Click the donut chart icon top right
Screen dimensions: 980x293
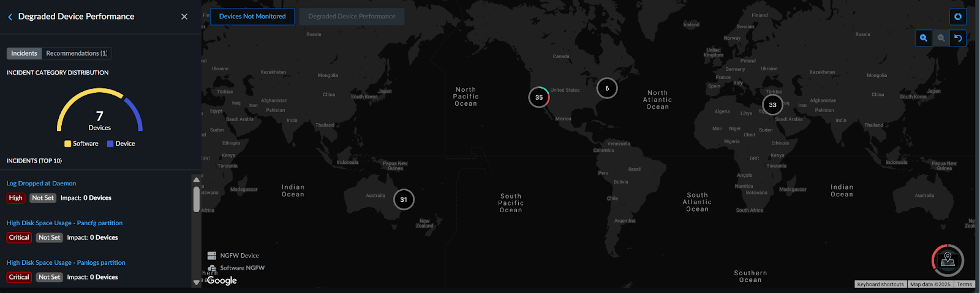(958, 17)
